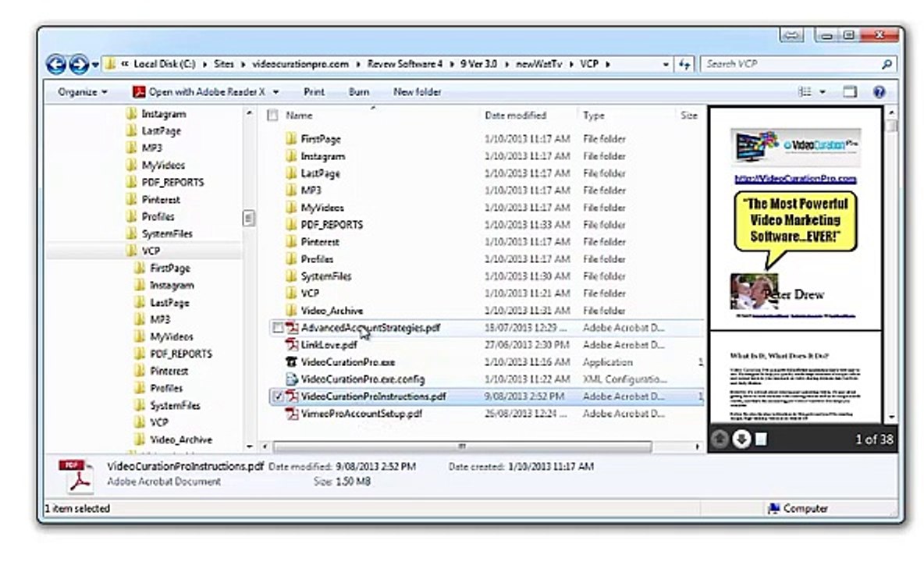Sort by Date modified column header
This screenshot has height=562, width=924.
coord(516,116)
